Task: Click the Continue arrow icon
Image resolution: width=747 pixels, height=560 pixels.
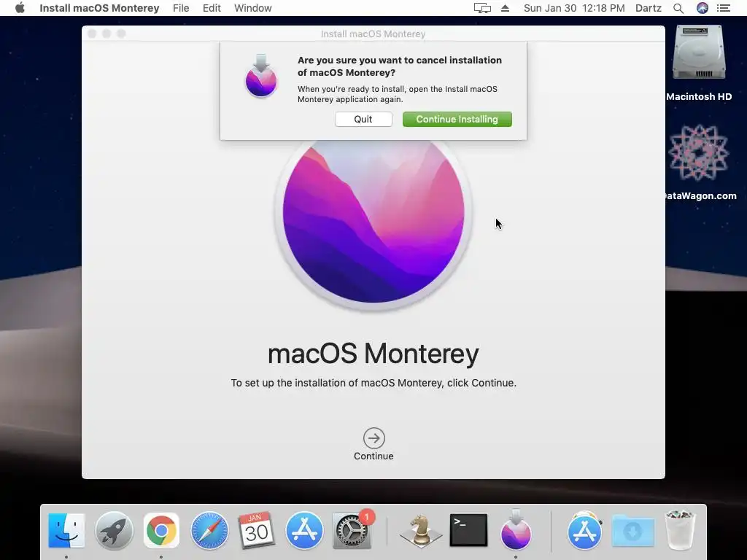Action: pos(374,438)
